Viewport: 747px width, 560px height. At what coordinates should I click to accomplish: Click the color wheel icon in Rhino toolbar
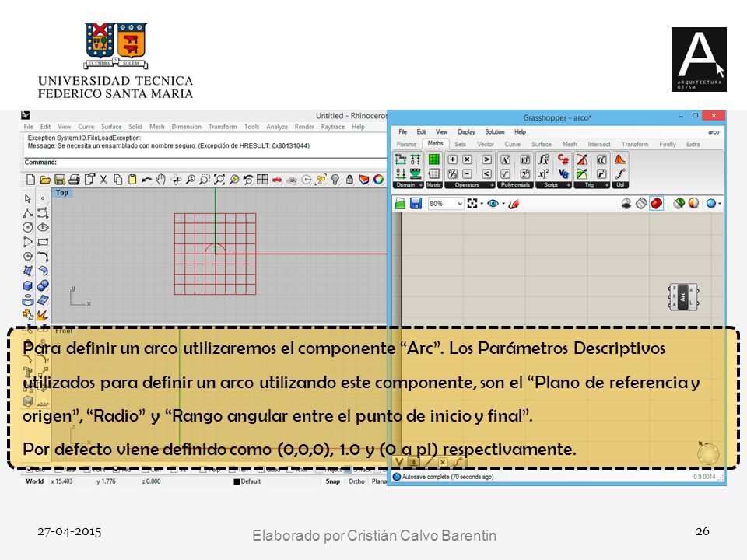378,180
